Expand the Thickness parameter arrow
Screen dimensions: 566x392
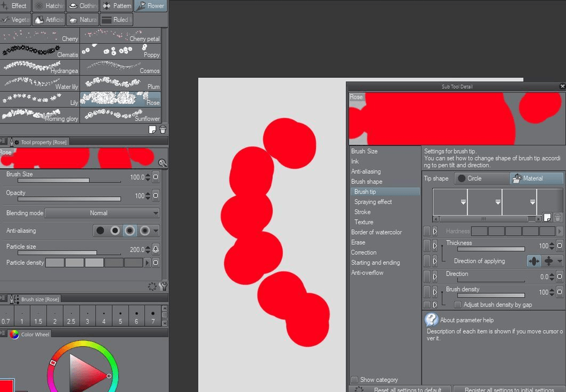click(x=435, y=245)
